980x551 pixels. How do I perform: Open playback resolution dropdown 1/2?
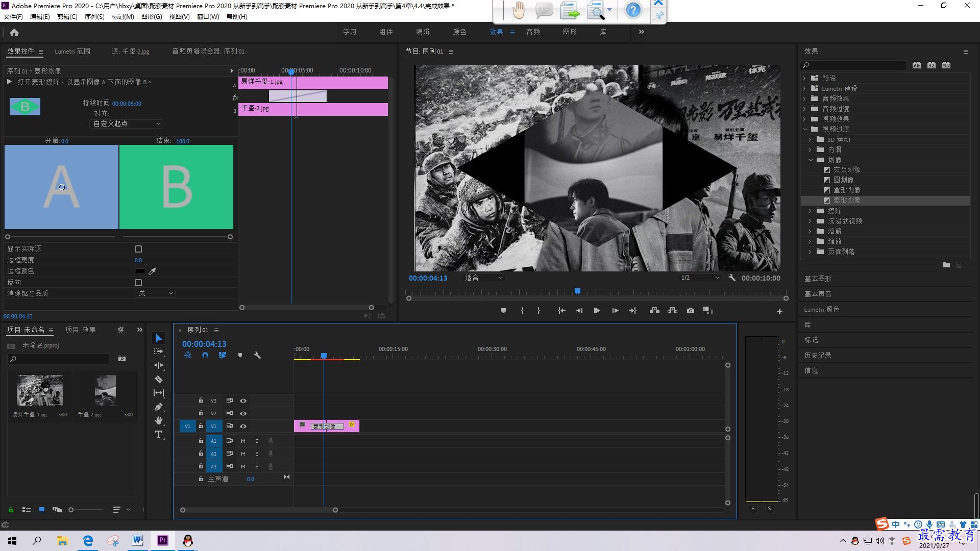pos(699,278)
